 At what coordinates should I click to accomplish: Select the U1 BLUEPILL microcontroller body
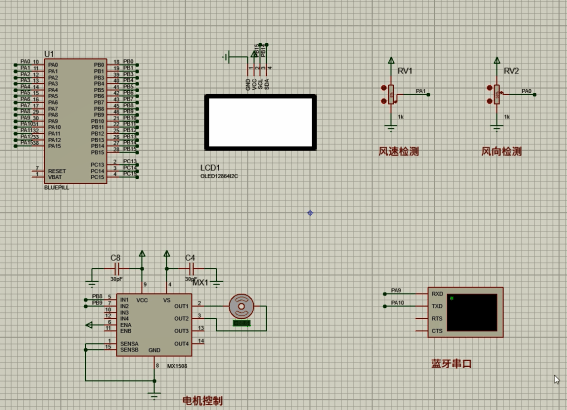pyautogui.click(x=76, y=121)
